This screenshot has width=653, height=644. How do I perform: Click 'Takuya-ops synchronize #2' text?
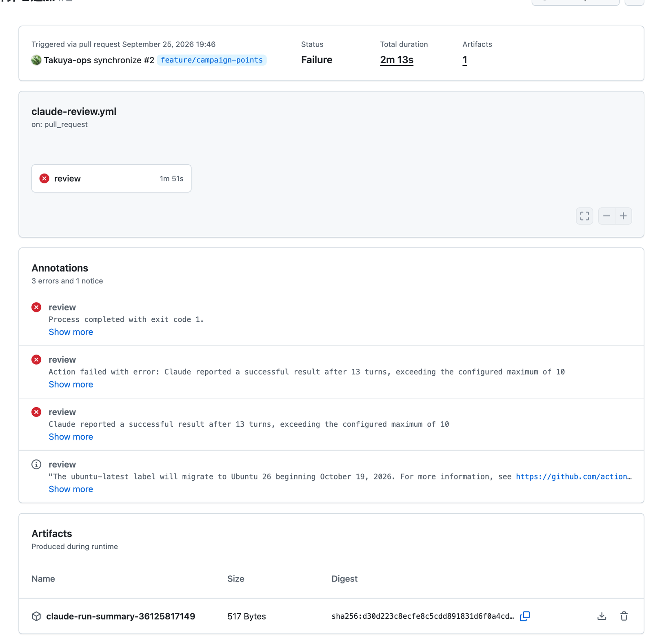pyautogui.click(x=99, y=60)
